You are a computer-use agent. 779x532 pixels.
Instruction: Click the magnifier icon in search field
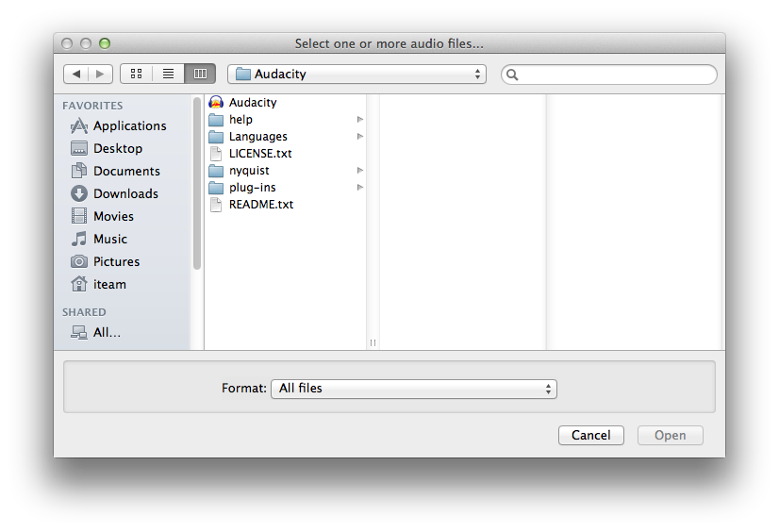click(512, 75)
